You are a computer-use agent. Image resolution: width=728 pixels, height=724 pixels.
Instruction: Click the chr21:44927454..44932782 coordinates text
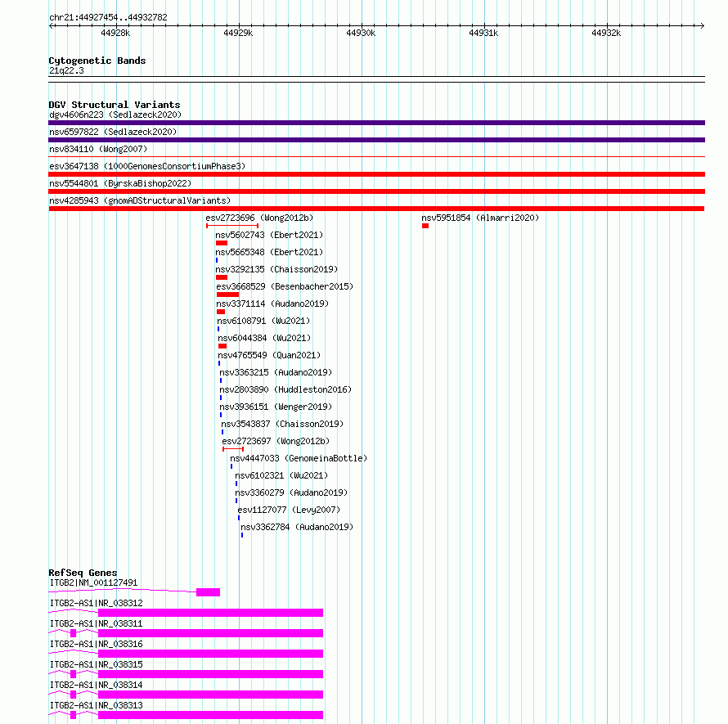(x=108, y=18)
